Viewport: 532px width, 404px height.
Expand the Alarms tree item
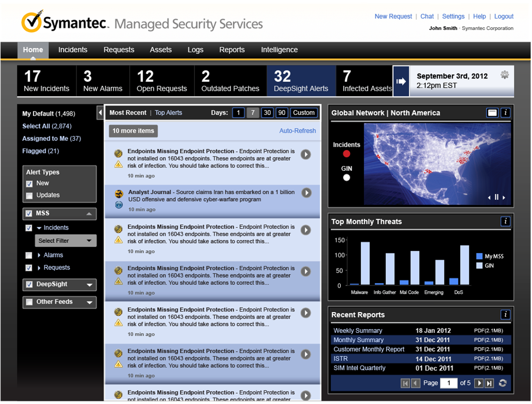click(x=39, y=256)
